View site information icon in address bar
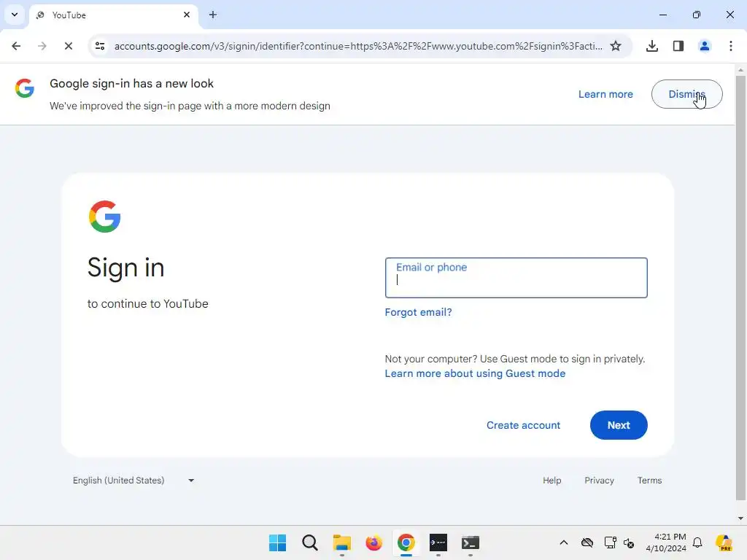The image size is (747, 560). coord(100,46)
